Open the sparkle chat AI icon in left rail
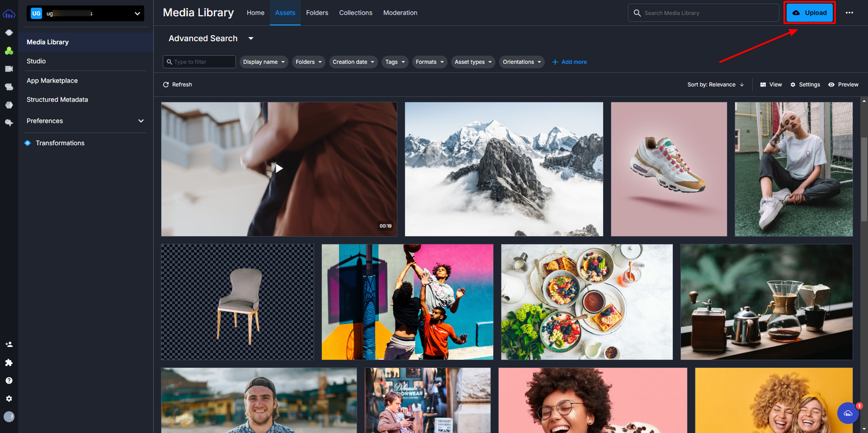 (9, 123)
